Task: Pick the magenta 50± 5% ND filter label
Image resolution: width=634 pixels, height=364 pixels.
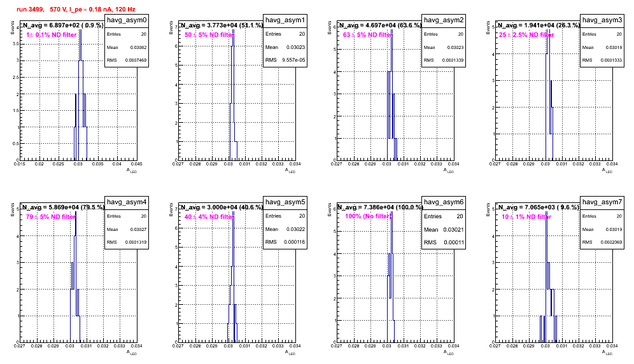Action: [209, 35]
